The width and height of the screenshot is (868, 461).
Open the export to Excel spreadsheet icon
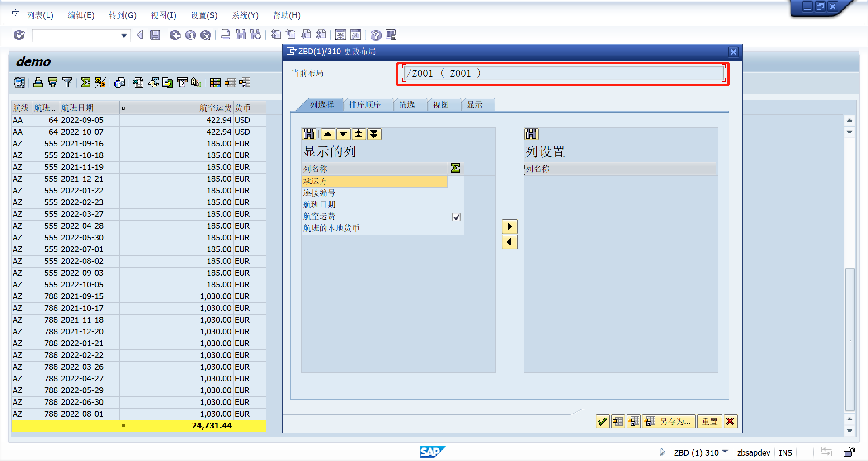point(138,83)
